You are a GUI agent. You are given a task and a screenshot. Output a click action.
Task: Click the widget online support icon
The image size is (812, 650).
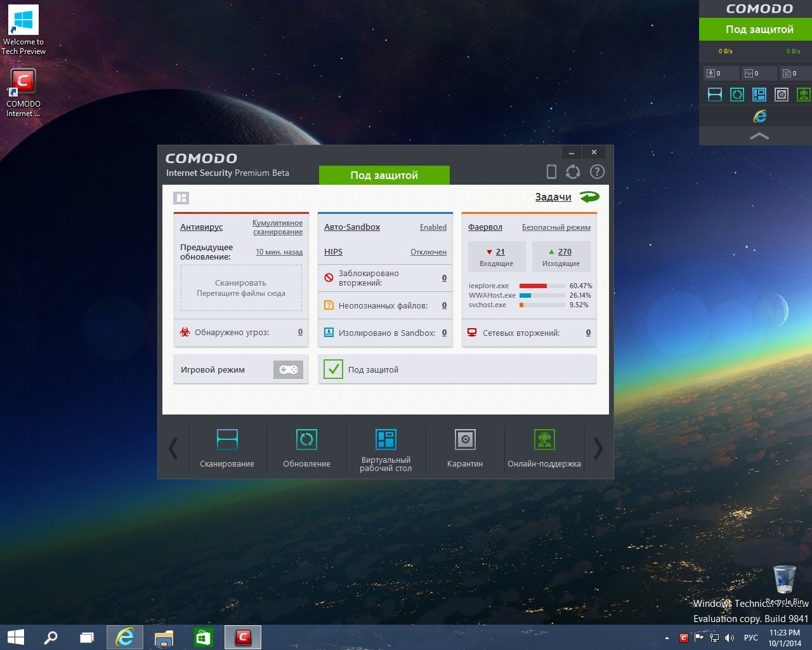click(x=804, y=95)
